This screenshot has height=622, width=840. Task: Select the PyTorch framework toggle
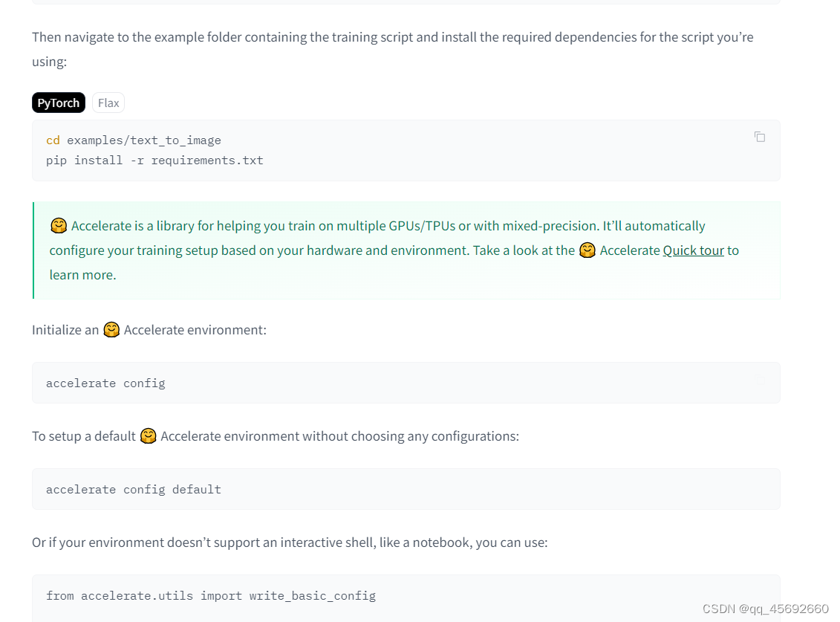pos(58,103)
